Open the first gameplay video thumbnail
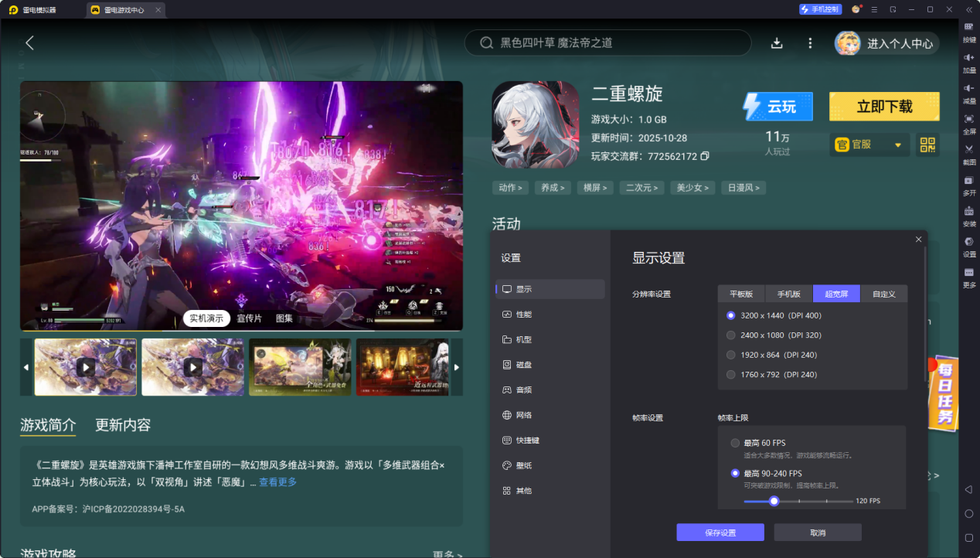980x558 pixels. pyautogui.click(x=86, y=367)
